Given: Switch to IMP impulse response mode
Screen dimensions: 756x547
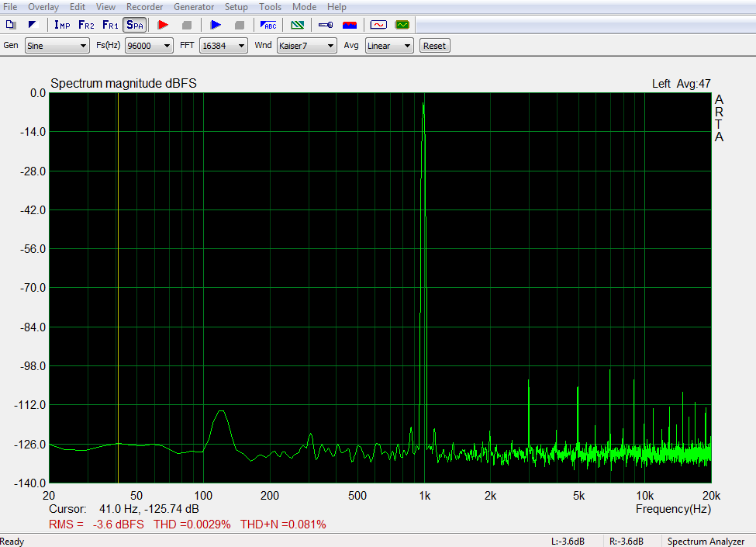Looking at the screenshot, I should pos(62,25).
